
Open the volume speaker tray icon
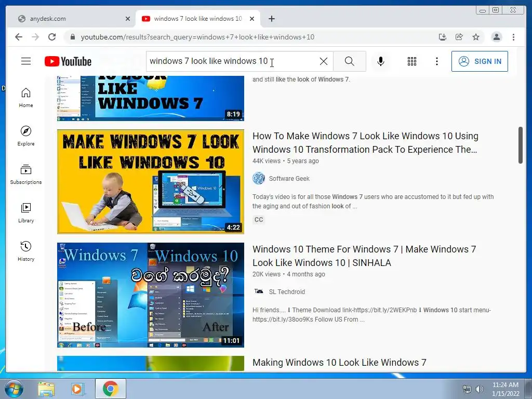pyautogui.click(x=480, y=389)
